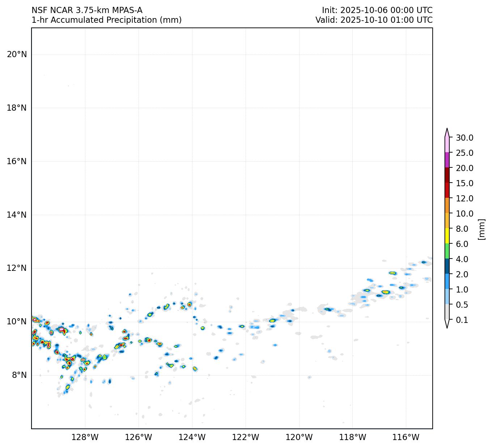
Task: Click the "NSF NCAR 3.75-km MPAS-A" title
Action: (87, 10)
